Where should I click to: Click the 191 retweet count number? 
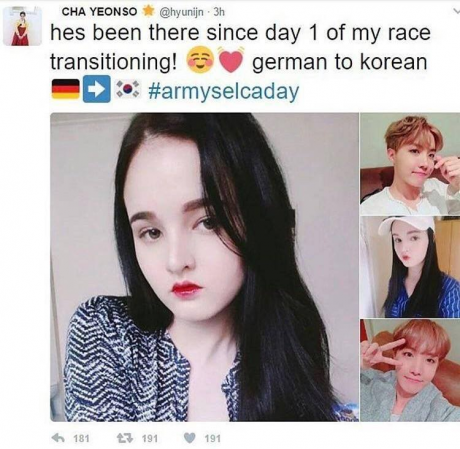click(x=150, y=438)
